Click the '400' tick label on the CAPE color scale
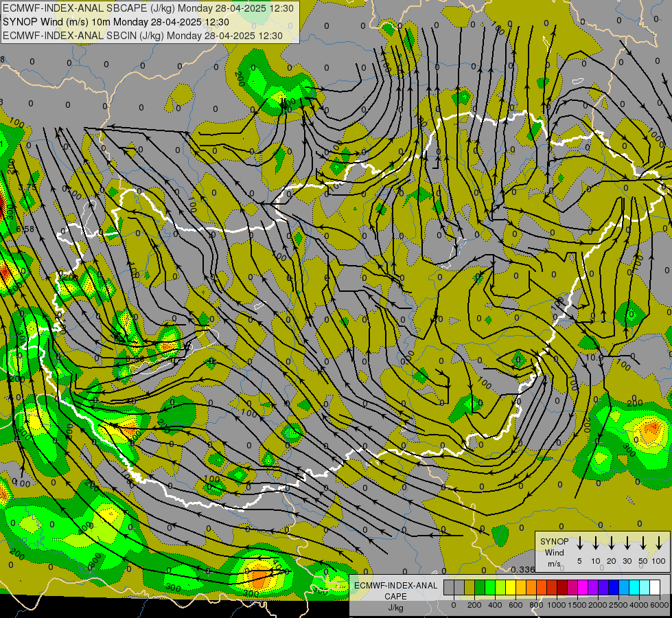The height and width of the screenshot is (618, 672). (495, 605)
